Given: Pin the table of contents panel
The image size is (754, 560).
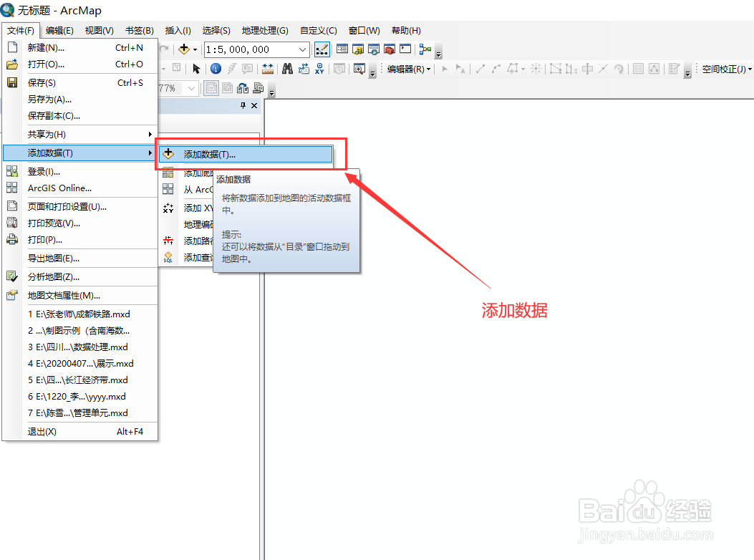Looking at the screenshot, I should [x=243, y=105].
